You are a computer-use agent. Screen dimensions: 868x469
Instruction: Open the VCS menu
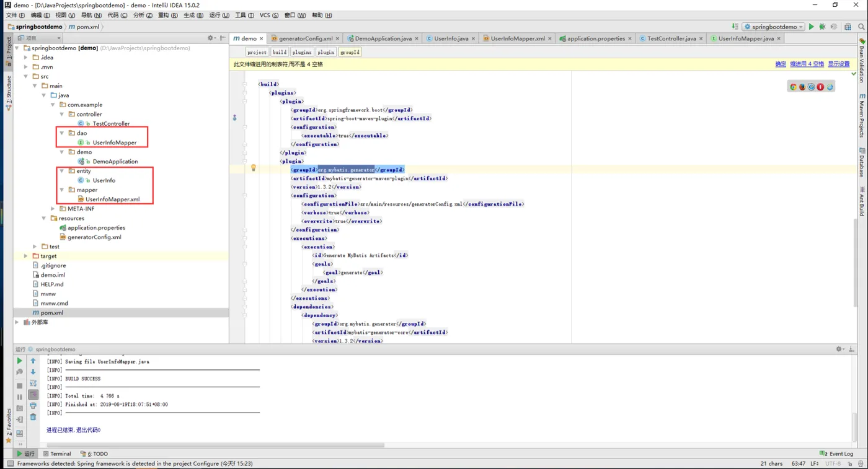tap(268, 15)
